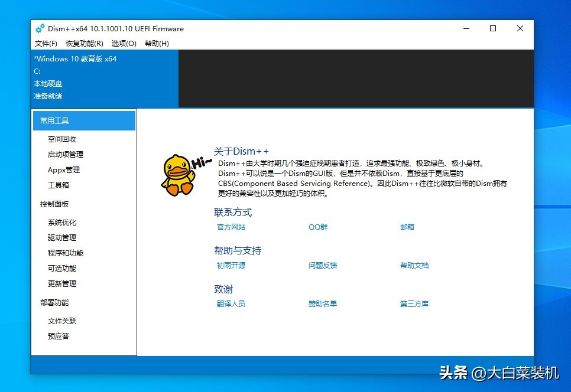Open 问题反馈 to report an issue
This screenshot has width=571, height=392.
tap(322, 265)
